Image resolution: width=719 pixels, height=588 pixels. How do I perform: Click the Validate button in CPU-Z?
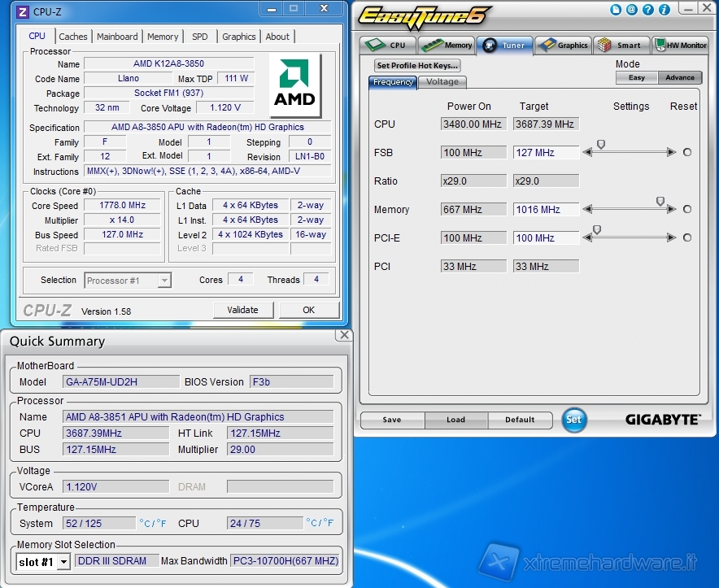tap(242, 310)
